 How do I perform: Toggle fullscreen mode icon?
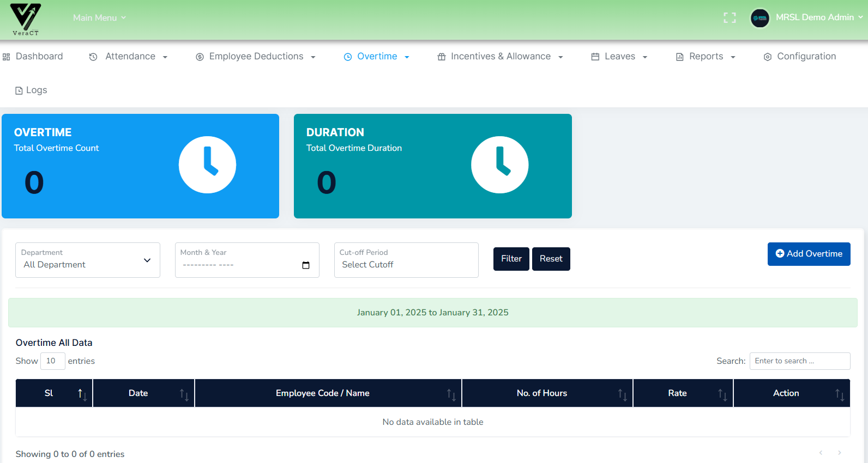click(730, 18)
